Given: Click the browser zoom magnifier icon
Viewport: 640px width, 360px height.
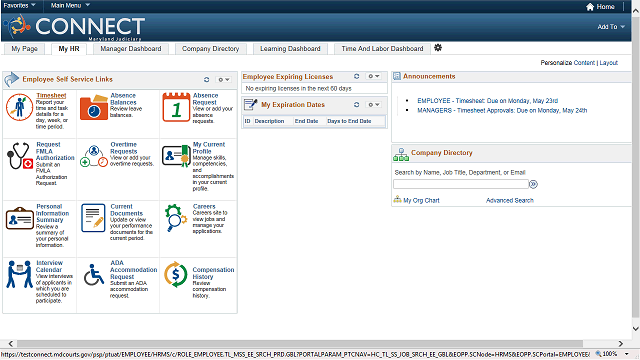Looking at the screenshot, I should coord(598,353).
